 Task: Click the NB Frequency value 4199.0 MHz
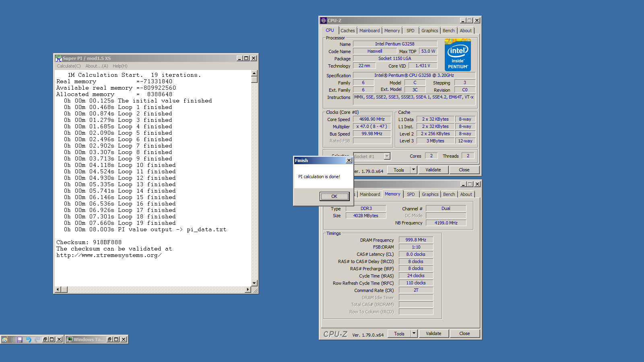pyautogui.click(x=446, y=223)
